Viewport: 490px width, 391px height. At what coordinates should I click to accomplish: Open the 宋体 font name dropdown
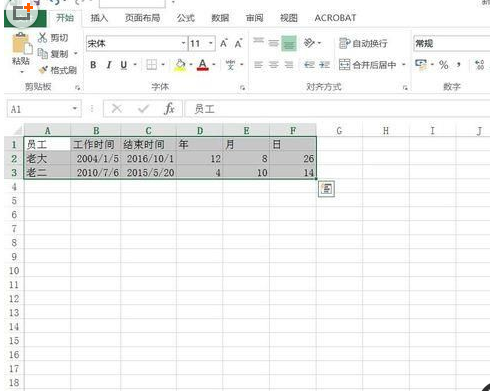coord(183,43)
